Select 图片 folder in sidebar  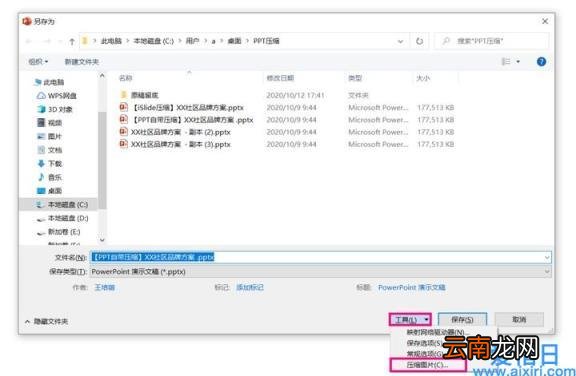50,137
